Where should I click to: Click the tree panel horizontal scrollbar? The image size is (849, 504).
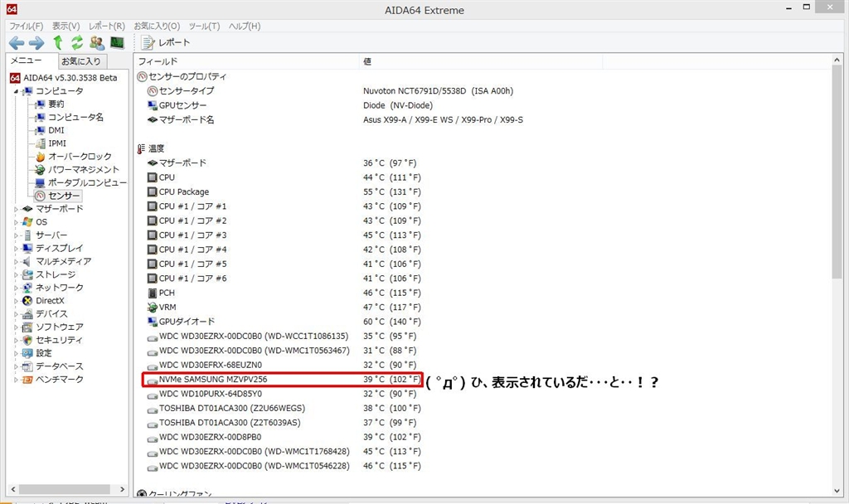point(65,489)
